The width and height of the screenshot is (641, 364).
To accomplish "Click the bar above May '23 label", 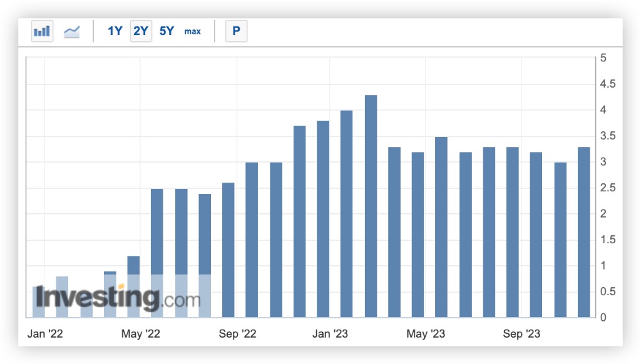I will [x=418, y=235].
